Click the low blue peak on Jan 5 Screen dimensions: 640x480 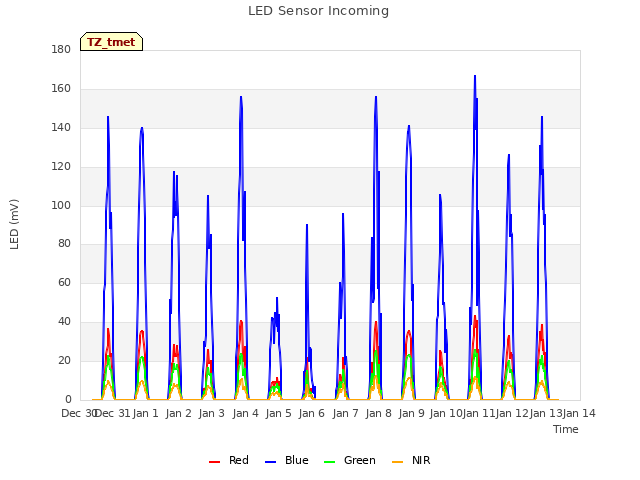click(277, 298)
